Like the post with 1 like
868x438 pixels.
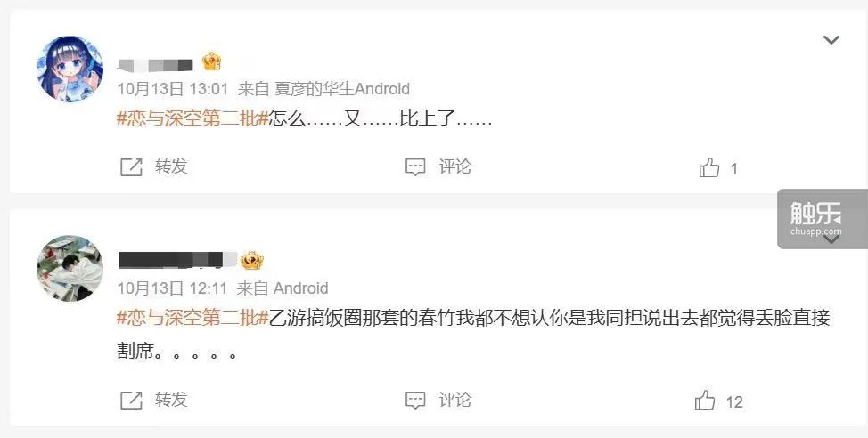709,167
